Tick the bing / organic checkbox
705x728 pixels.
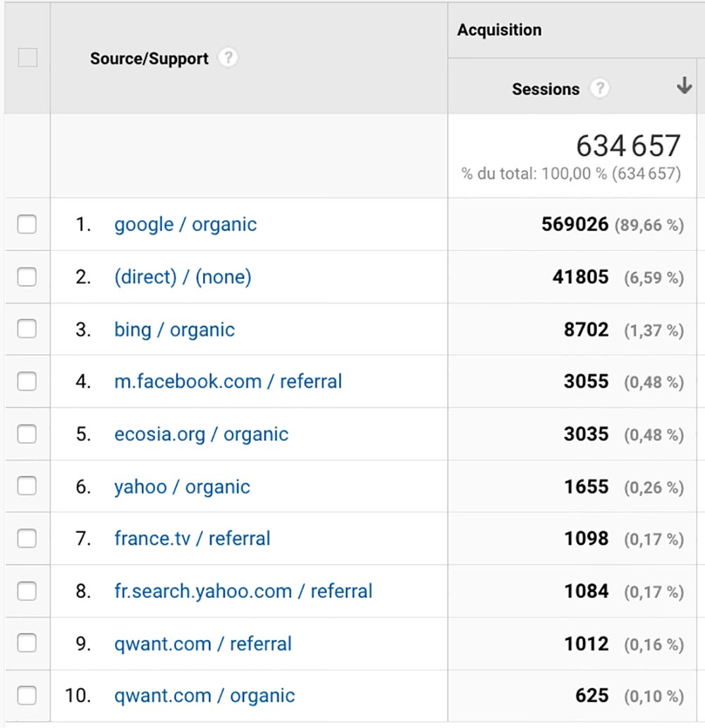27,329
